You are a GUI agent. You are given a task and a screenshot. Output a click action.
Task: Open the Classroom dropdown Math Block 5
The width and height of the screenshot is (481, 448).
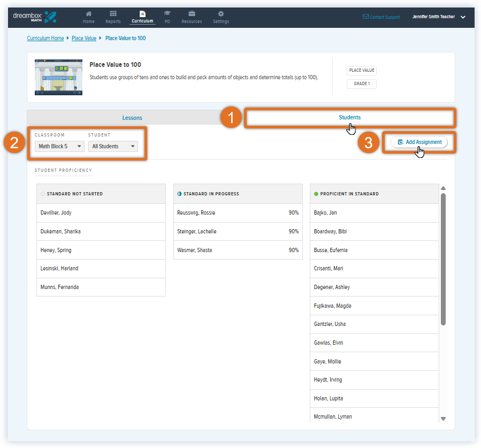point(59,146)
